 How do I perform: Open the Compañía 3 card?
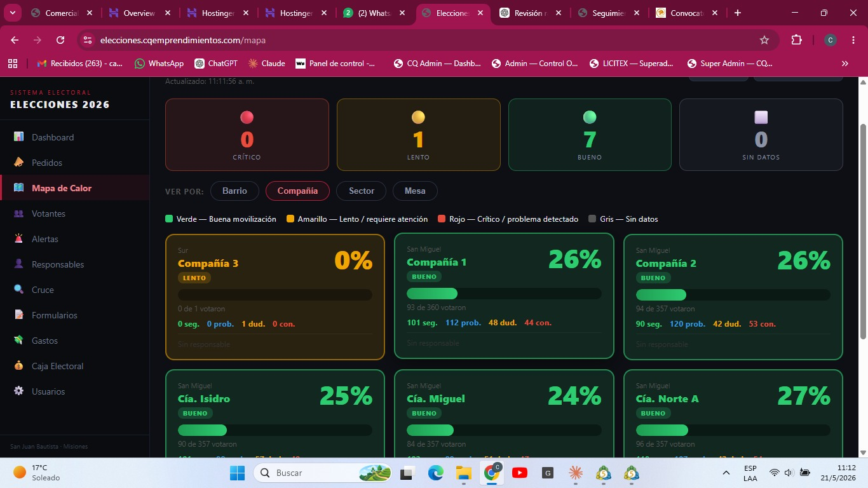pos(275,297)
